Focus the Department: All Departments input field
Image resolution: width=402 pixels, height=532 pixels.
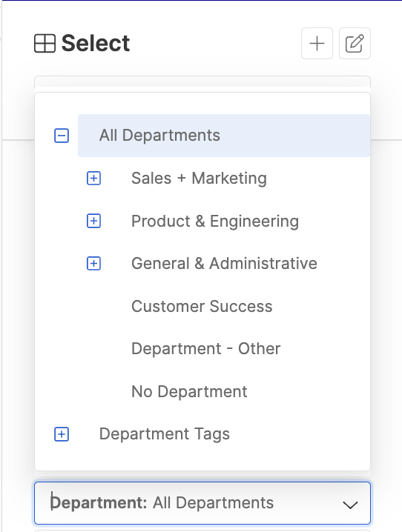point(202,503)
